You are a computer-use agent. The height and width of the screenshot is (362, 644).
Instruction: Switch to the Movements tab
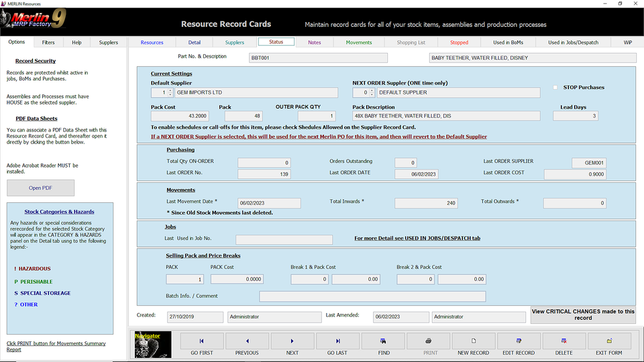click(359, 42)
